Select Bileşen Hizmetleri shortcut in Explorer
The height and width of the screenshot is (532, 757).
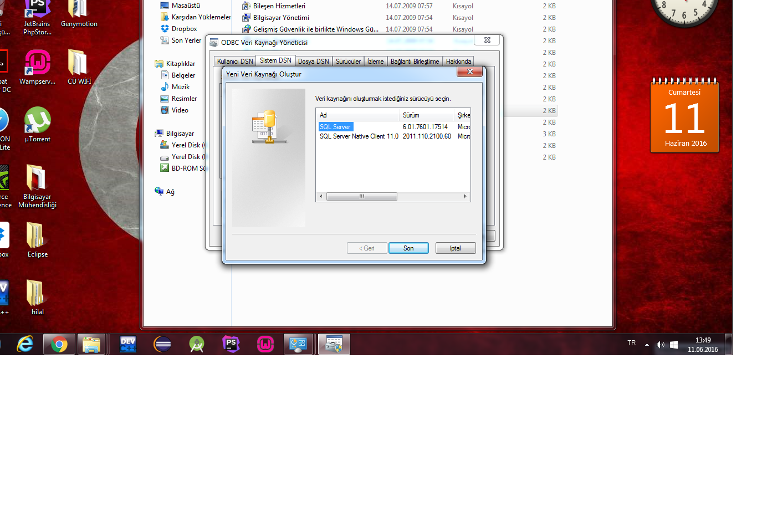click(x=274, y=6)
